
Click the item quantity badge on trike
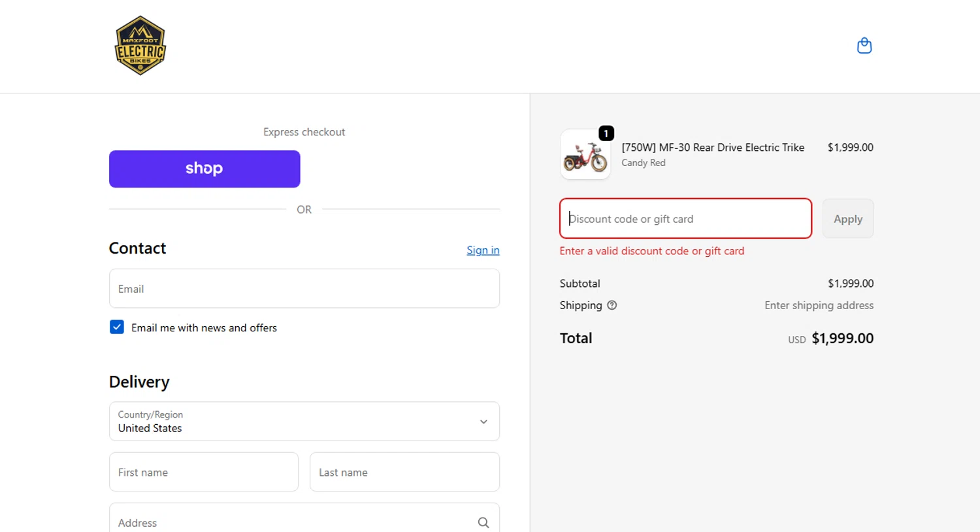(x=606, y=133)
